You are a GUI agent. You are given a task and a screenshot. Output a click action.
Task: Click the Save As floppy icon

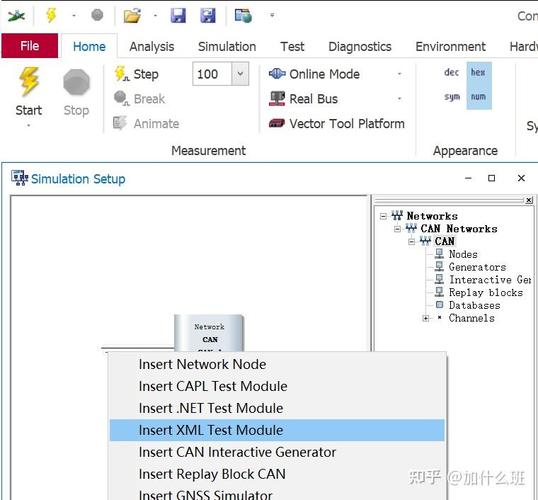tap(208, 15)
